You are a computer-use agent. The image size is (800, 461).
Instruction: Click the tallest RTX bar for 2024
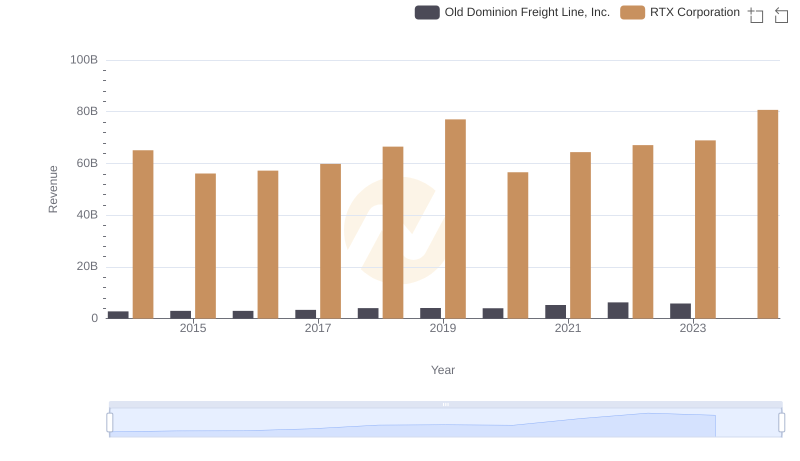coord(767,214)
